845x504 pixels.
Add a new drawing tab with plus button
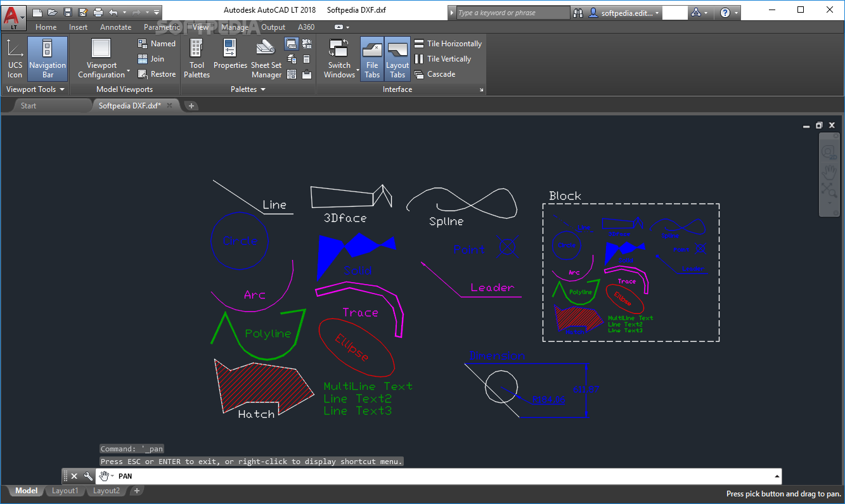(191, 106)
